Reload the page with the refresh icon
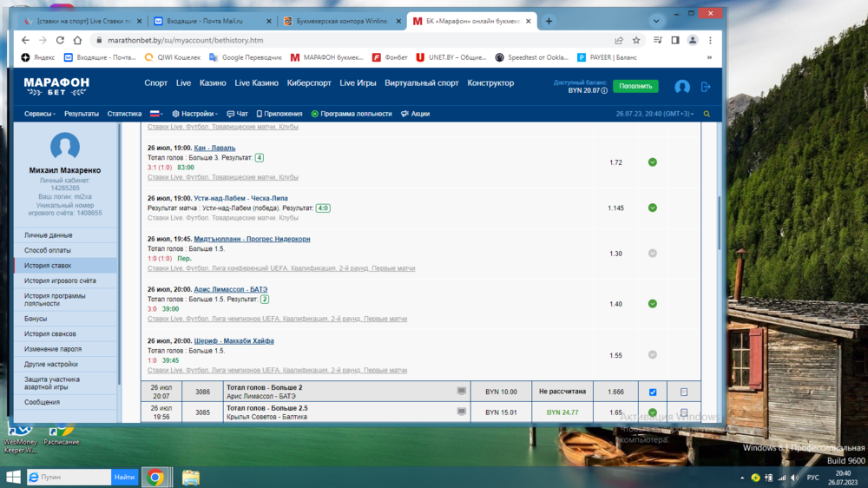 (x=60, y=40)
